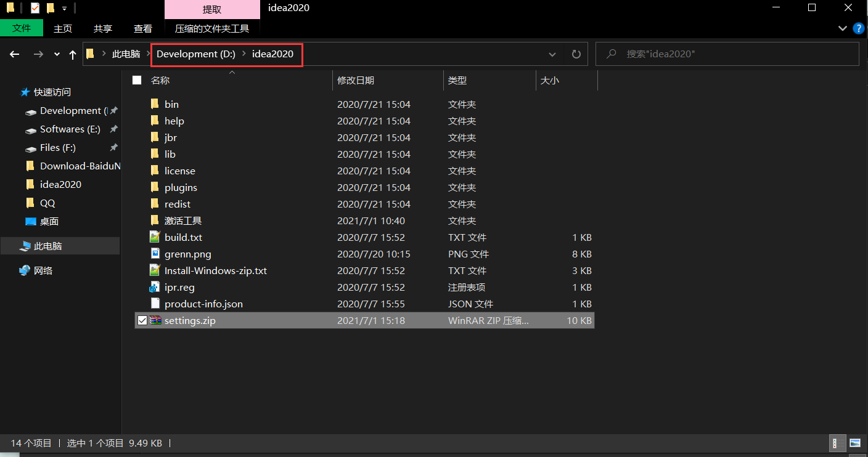Click the lib folder icon
This screenshot has height=457, width=868.
point(155,154)
